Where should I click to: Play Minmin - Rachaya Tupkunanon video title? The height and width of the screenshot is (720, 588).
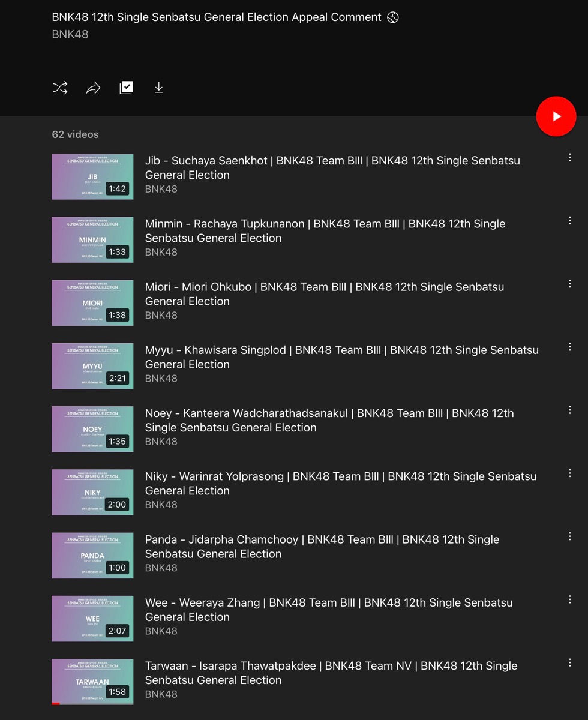point(325,231)
